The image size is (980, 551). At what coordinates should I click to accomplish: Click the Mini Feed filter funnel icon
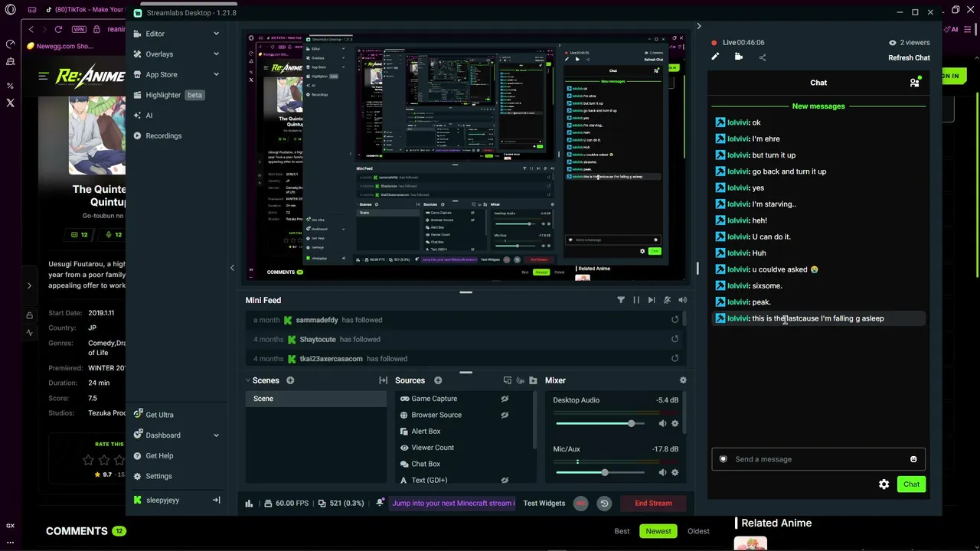point(621,300)
